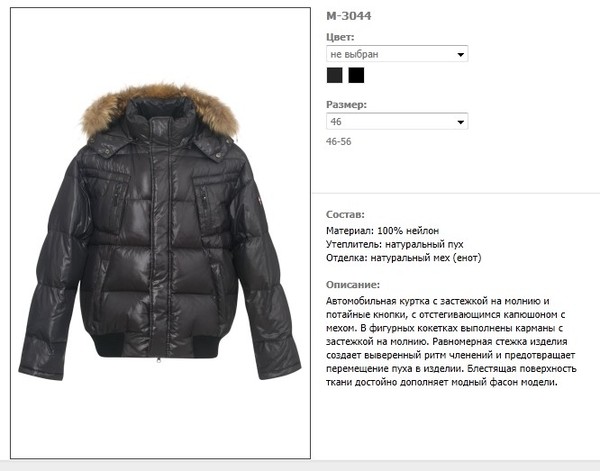Click the Отделка: натуральный мех (енот) line
The height and width of the screenshot is (471, 600).
(404, 258)
